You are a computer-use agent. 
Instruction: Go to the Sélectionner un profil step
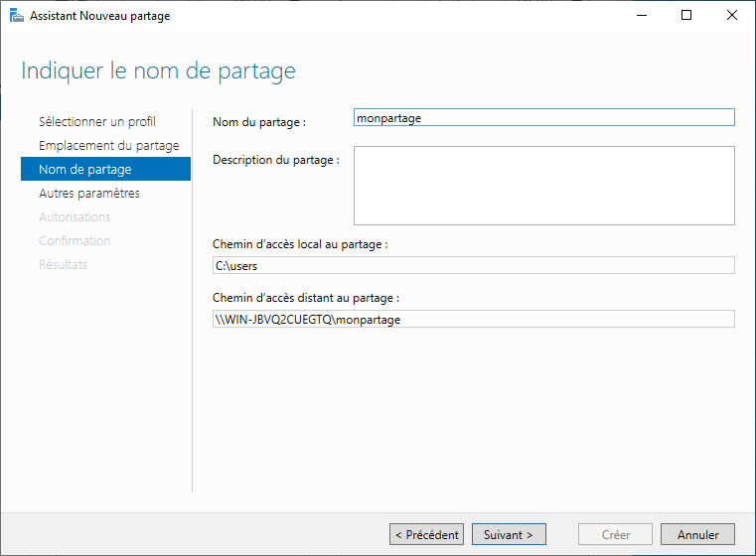(x=97, y=122)
